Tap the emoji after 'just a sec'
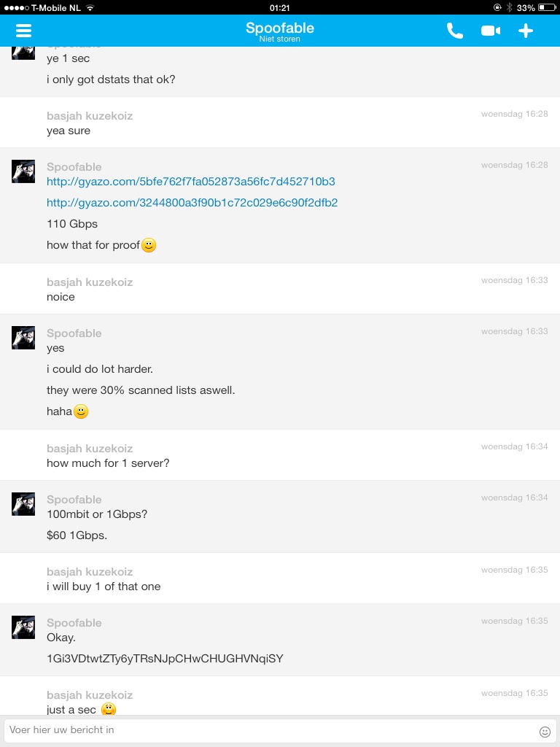The width and height of the screenshot is (560, 747). [109, 709]
